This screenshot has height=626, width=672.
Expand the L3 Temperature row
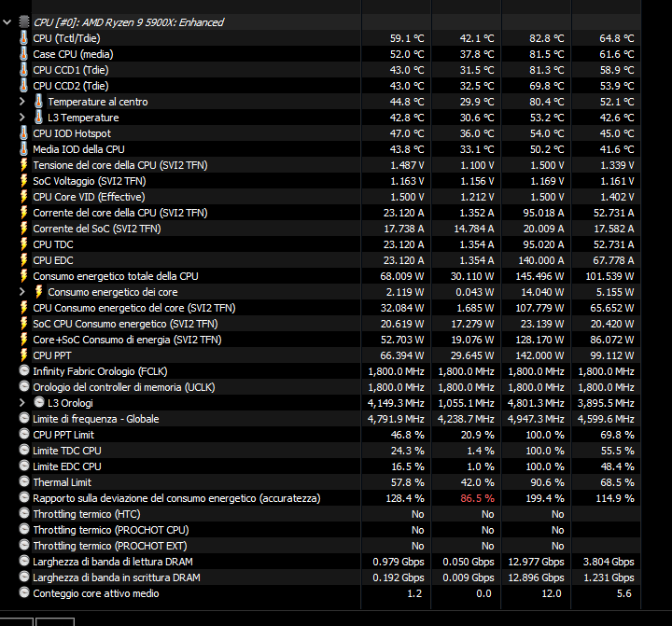pos(22,118)
